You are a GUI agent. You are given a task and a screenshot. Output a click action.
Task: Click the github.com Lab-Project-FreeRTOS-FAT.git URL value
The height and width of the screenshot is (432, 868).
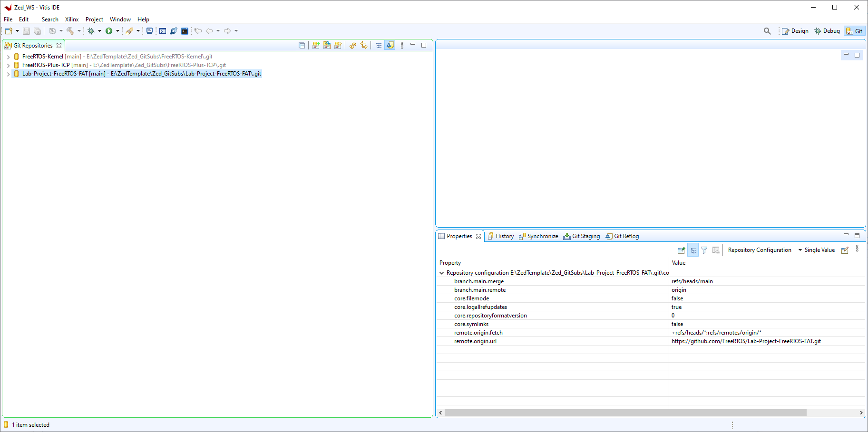point(746,341)
